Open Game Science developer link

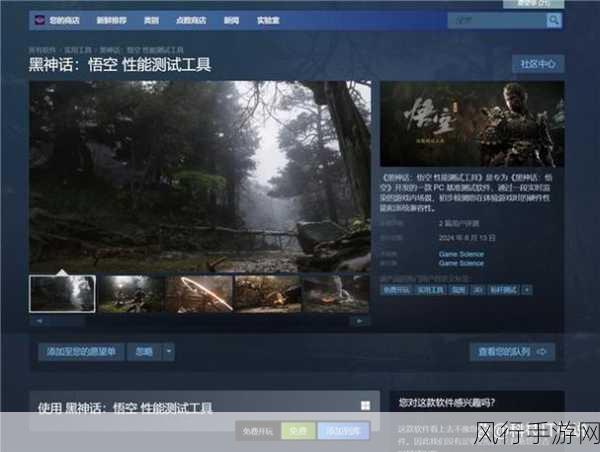pyautogui.click(x=461, y=254)
